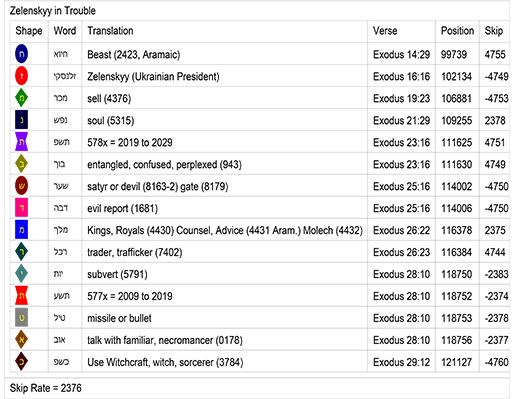Click the maroon circle satyr shape

[21, 186]
